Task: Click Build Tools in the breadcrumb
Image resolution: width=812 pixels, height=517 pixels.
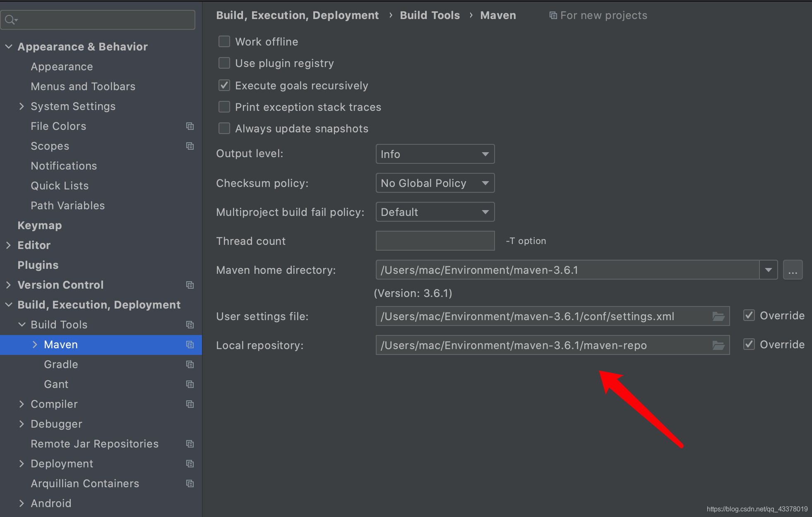Action: point(430,15)
